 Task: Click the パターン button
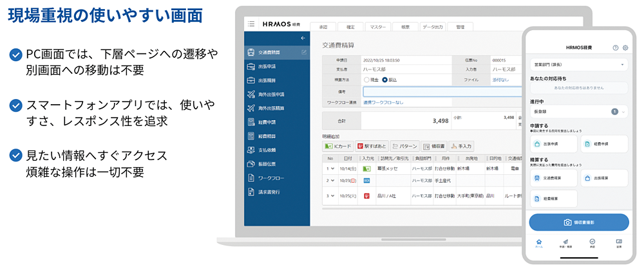(404, 146)
